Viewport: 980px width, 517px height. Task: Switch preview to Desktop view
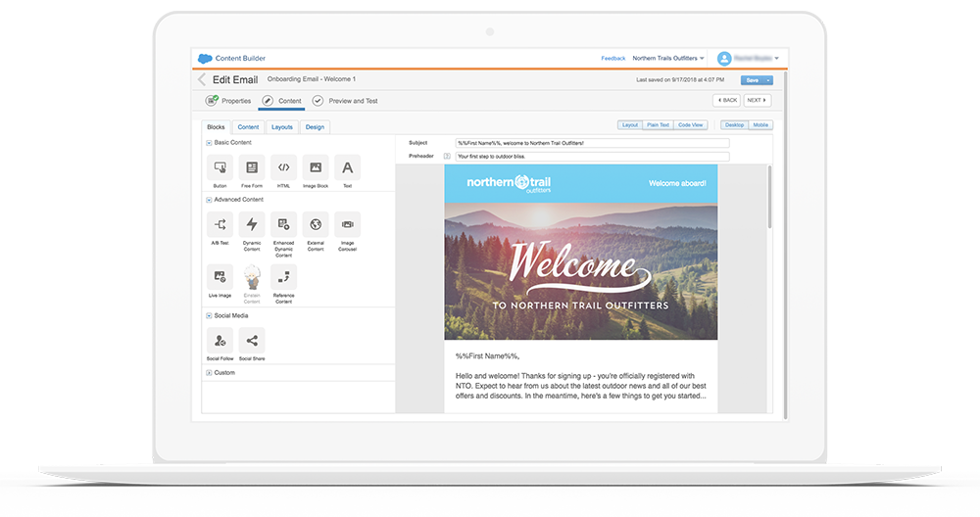pyautogui.click(x=734, y=125)
